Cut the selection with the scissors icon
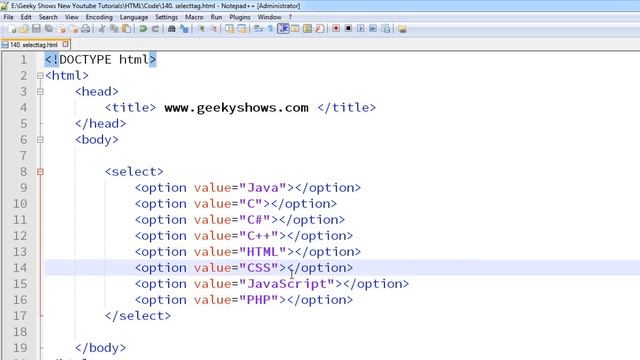640x360 pixels. pyautogui.click(x=102, y=29)
